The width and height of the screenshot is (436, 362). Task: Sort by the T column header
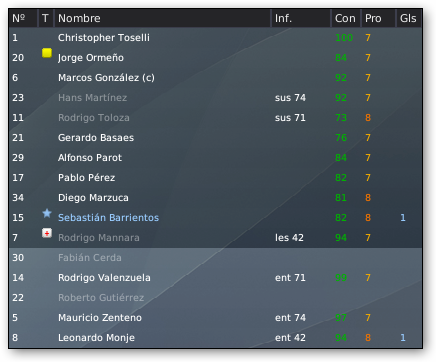click(x=46, y=18)
